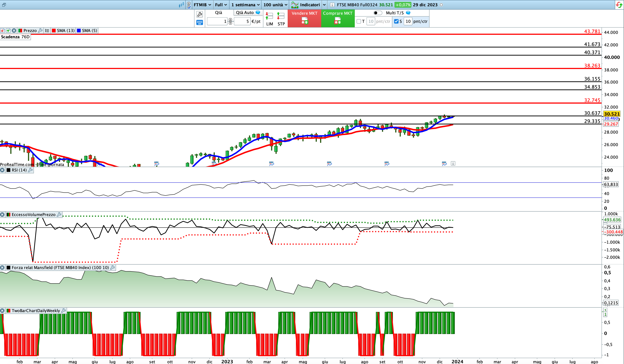Open the 1 settimana timeframe dropdown
The width and height of the screenshot is (624, 364).
245,5
